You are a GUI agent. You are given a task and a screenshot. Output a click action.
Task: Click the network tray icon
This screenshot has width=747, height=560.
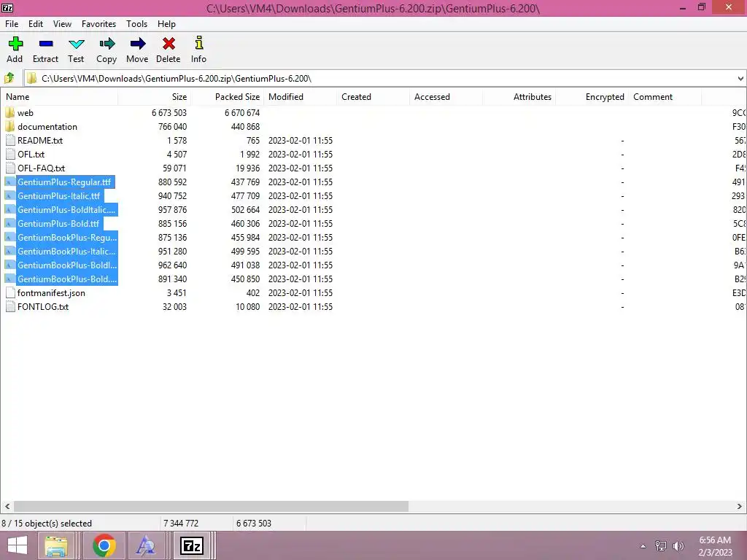(x=661, y=545)
